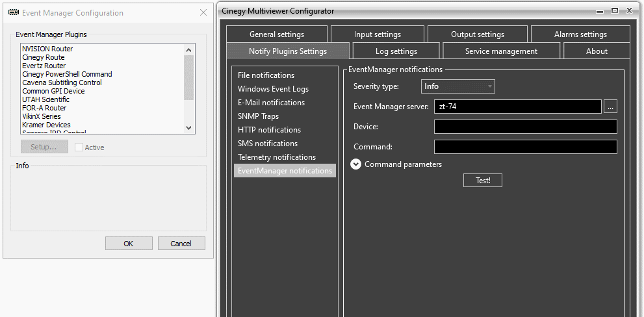
Task: Switch to Alarms settings tab
Action: click(580, 34)
